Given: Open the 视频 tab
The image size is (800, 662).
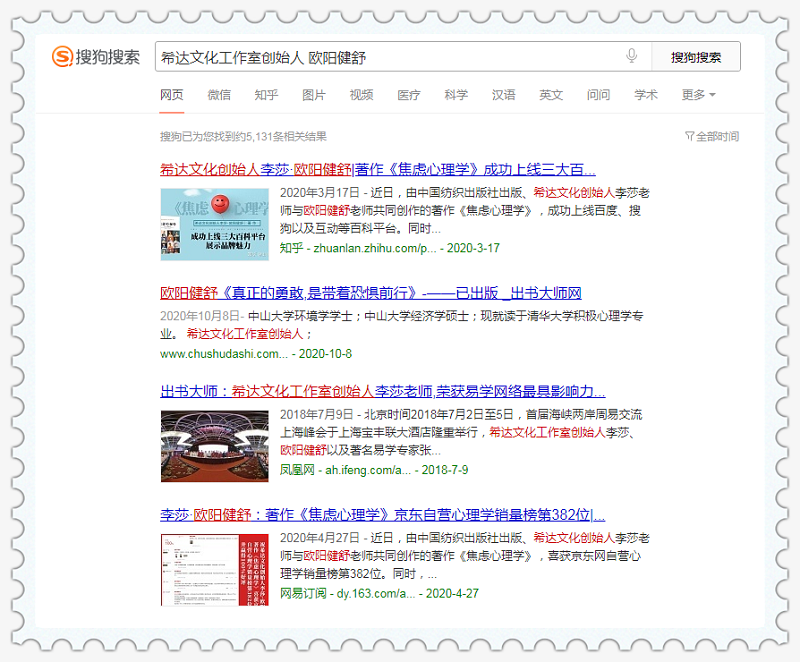Looking at the screenshot, I should 361,95.
